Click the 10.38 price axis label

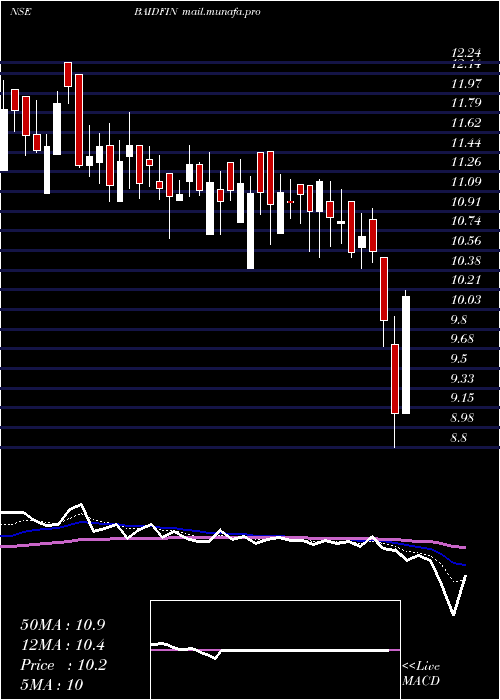466,260
